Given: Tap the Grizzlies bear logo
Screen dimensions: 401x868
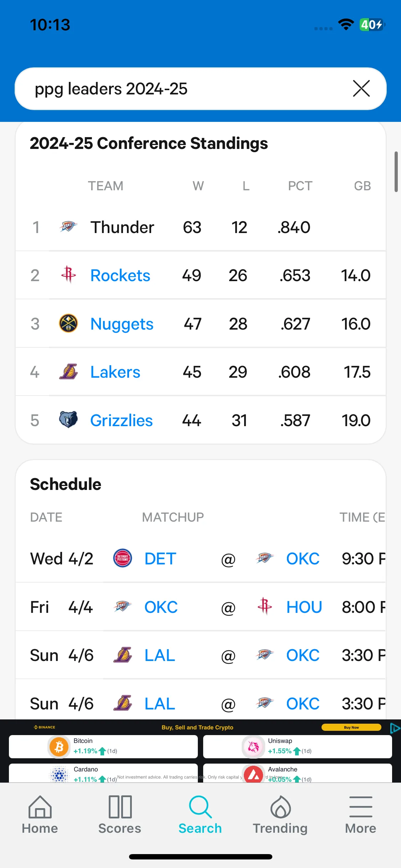Looking at the screenshot, I should pyautogui.click(x=68, y=420).
